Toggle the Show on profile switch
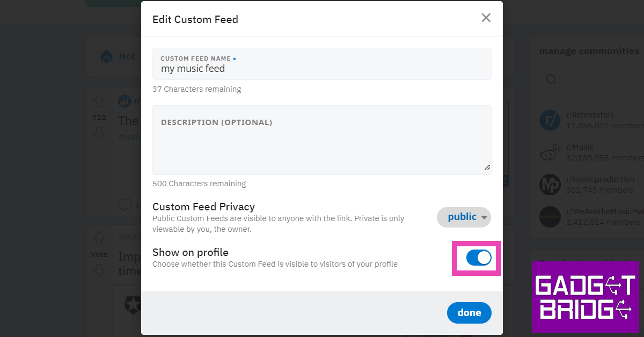644x337 pixels. coord(478,258)
